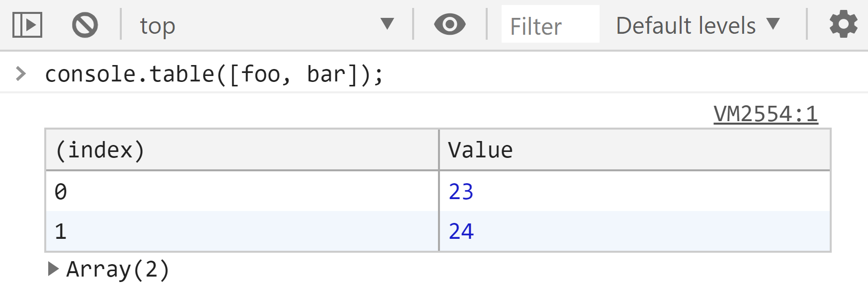
Task: Sort table by clicking Value header divider
Action: coord(439,149)
